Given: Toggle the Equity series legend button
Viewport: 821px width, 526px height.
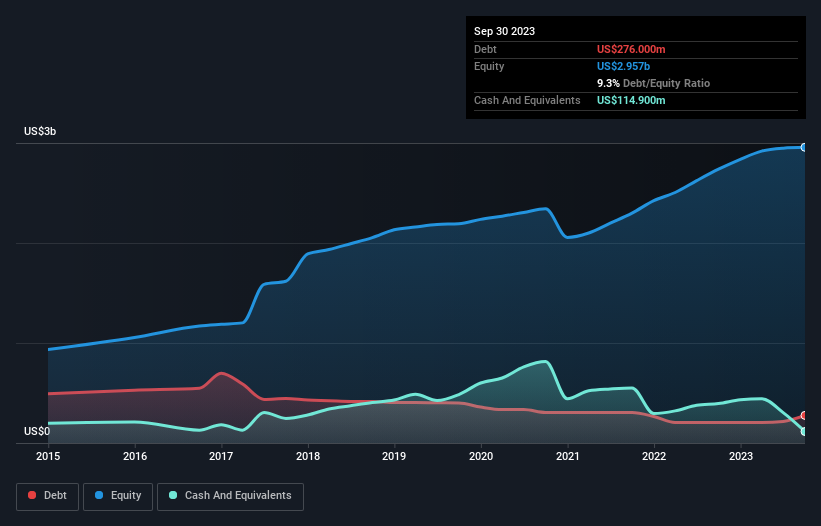Looking at the screenshot, I should click(118, 496).
